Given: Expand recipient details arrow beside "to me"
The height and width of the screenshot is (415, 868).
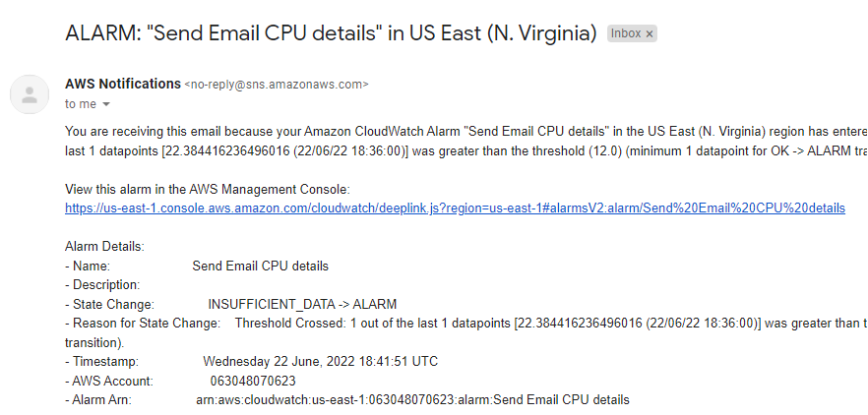Looking at the screenshot, I should tap(106, 104).
